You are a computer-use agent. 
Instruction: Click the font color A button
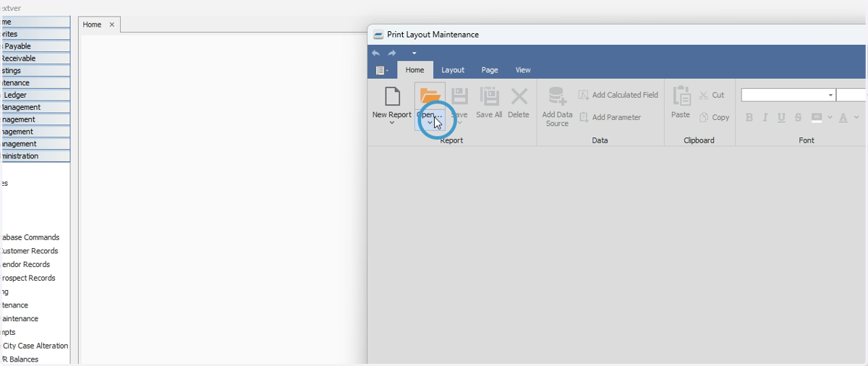tap(843, 117)
